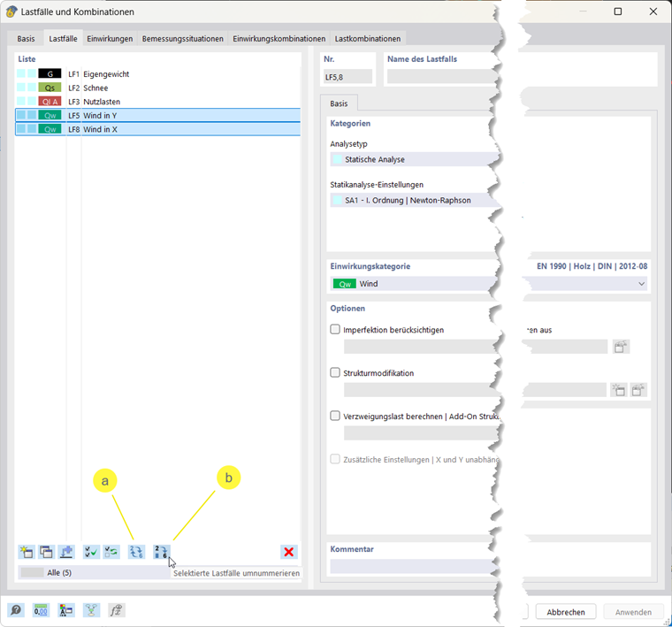Screen dimensions: 672x627
Task: Enable Verzweigungslast berechnen checkbox
Action: (x=335, y=416)
